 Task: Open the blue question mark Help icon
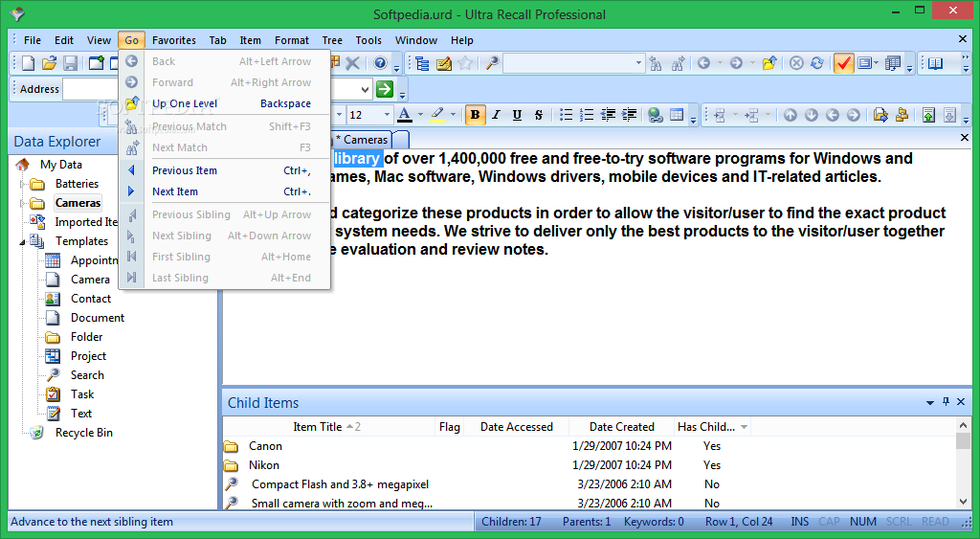point(380,62)
